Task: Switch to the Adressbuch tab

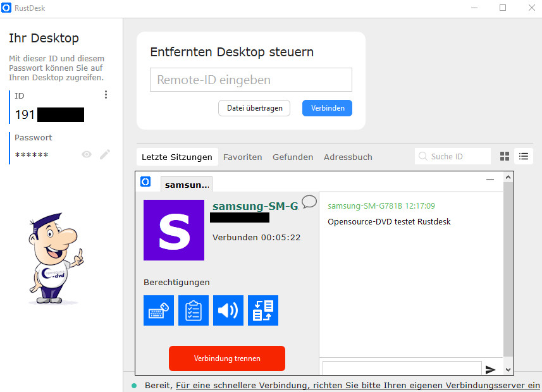Action: (348, 157)
